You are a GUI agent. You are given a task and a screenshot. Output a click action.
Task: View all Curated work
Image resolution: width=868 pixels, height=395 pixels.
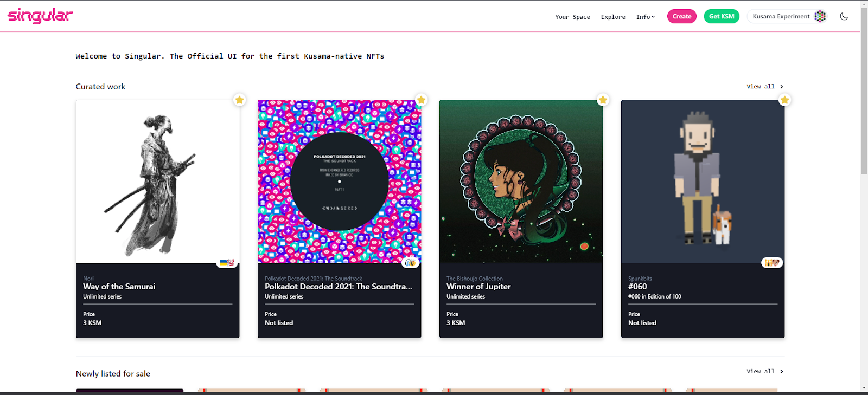coord(765,87)
